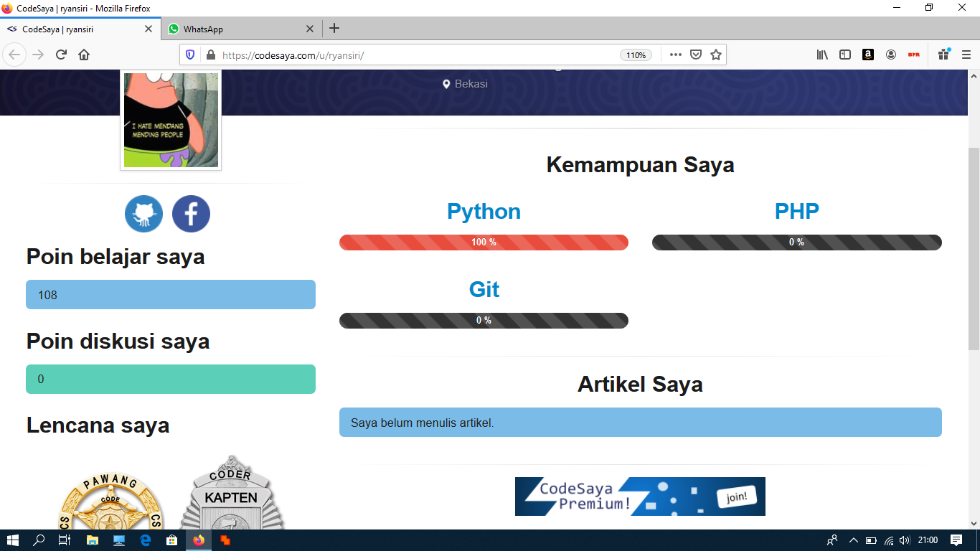This screenshot has width=980, height=551.
Task: Close the CodeSaya tab
Action: coord(149,29)
